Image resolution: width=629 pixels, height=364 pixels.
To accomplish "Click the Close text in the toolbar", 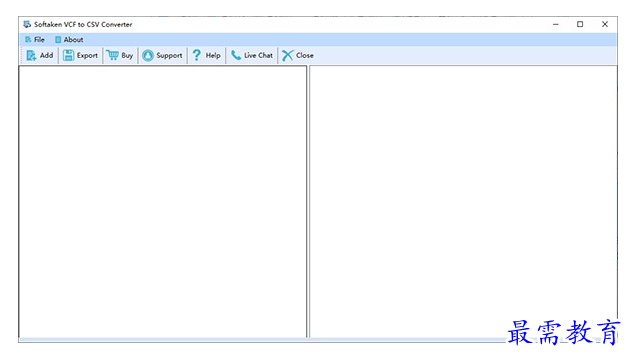I will pos(305,55).
